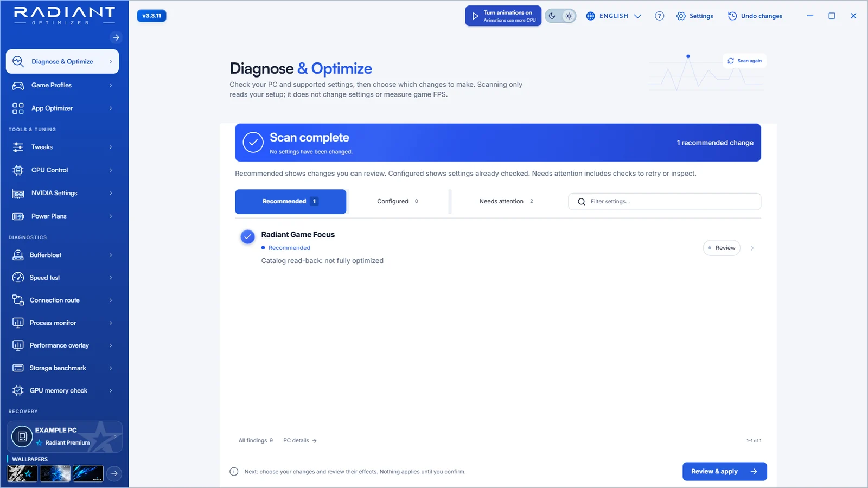Open the EXAMPLE PC Radiant Premium card
868x488 pixels.
[65, 436]
